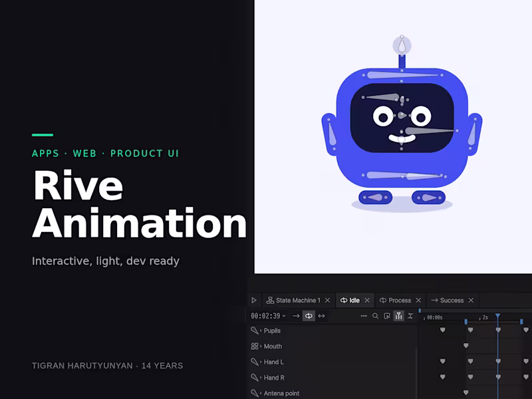Select first Hand L keyframe

coord(442,361)
